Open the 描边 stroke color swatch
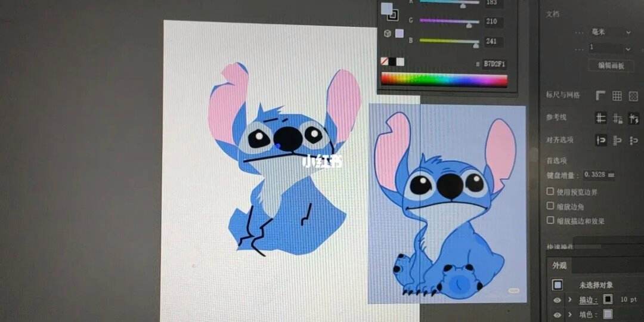The height and width of the screenshot is (322, 644). tap(608, 299)
